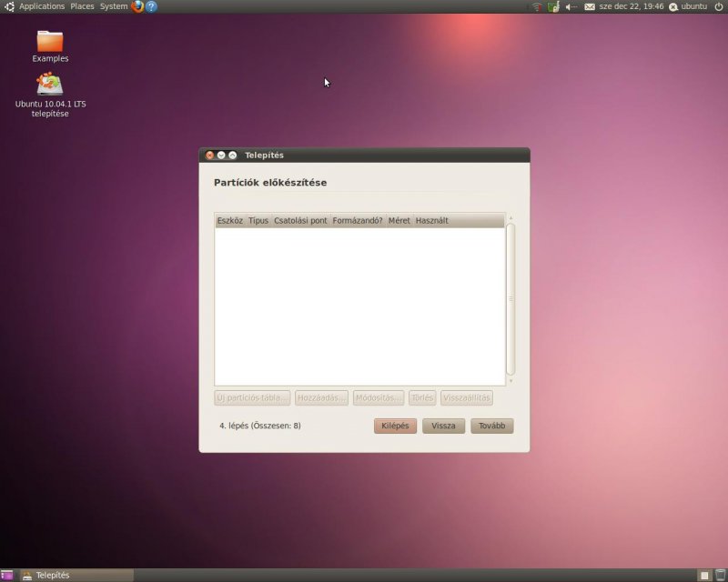Open the ubuntu user status menu
The height and width of the screenshot is (582, 728).
click(688, 6)
